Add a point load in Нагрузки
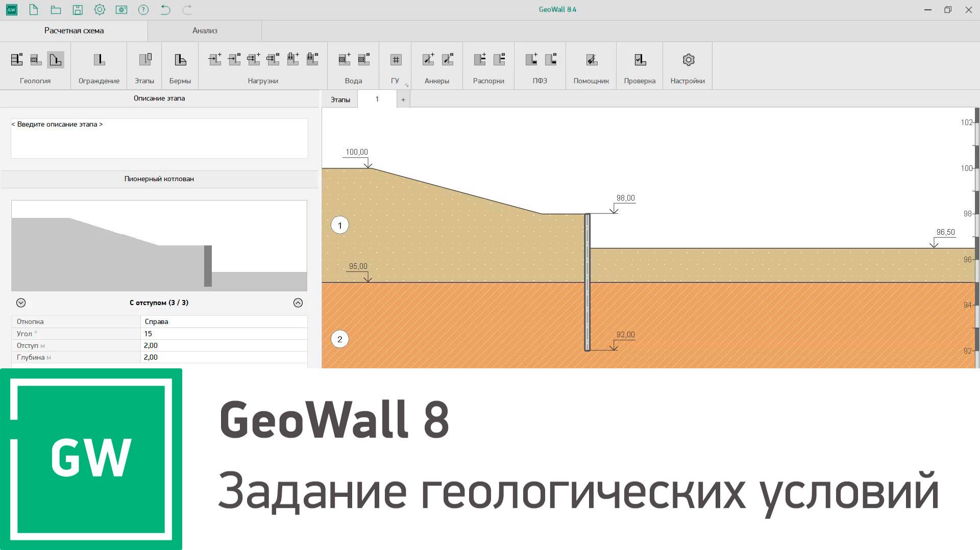Viewport: 980px width, 550px height. (x=215, y=60)
